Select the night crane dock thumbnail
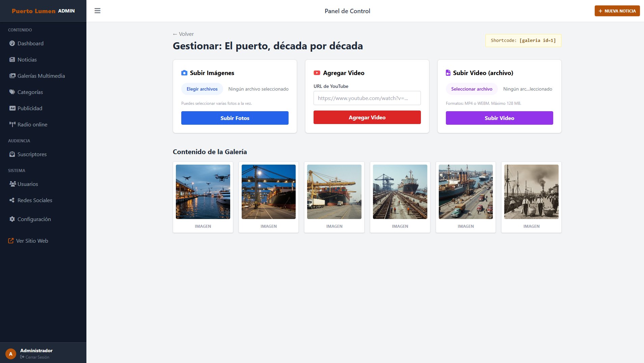 click(x=269, y=192)
